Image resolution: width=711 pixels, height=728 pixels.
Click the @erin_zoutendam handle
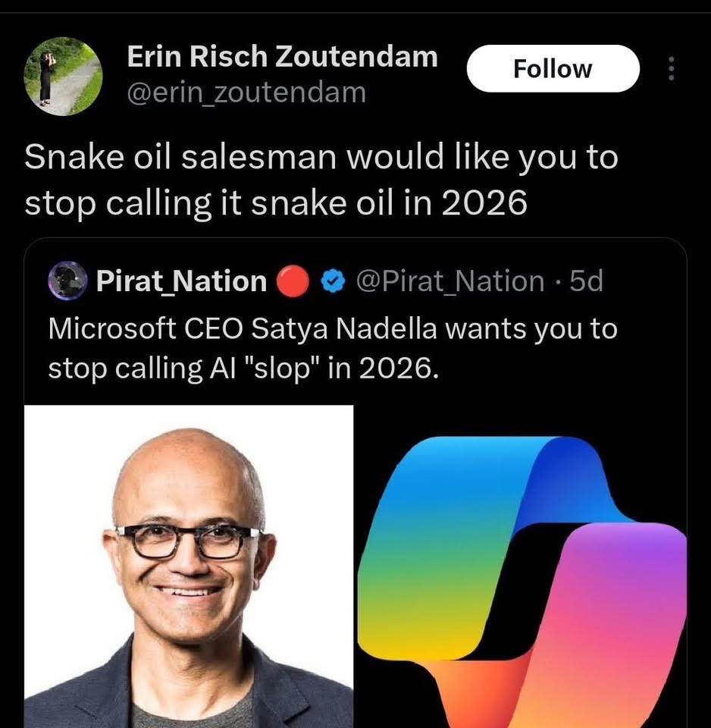coord(246,93)
